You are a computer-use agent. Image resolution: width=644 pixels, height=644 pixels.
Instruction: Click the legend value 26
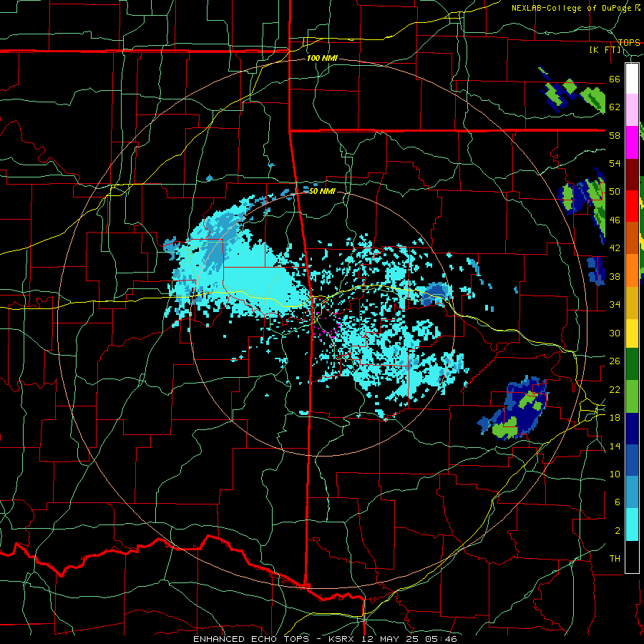pyautogui.click(x=615, y=361)
